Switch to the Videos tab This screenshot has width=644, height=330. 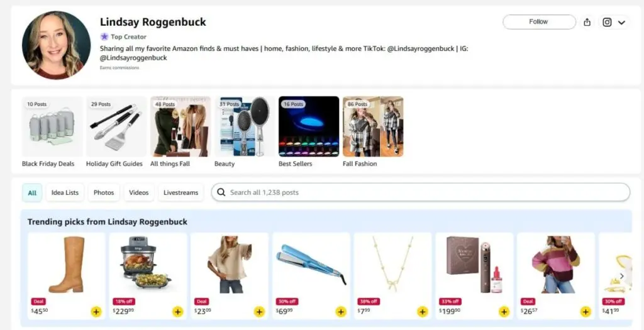click(139, 192)
